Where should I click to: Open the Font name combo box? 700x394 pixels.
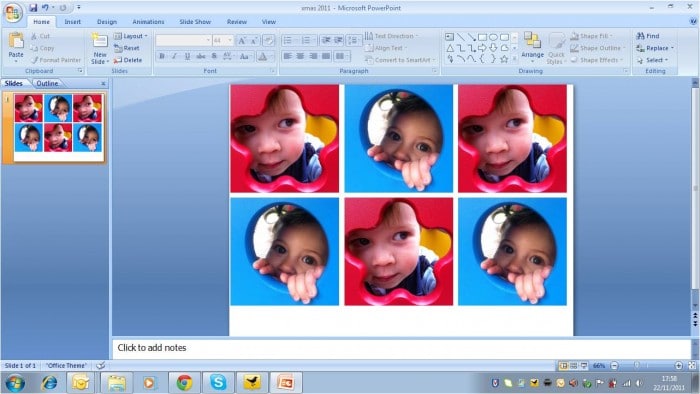[x=183, y=41]
